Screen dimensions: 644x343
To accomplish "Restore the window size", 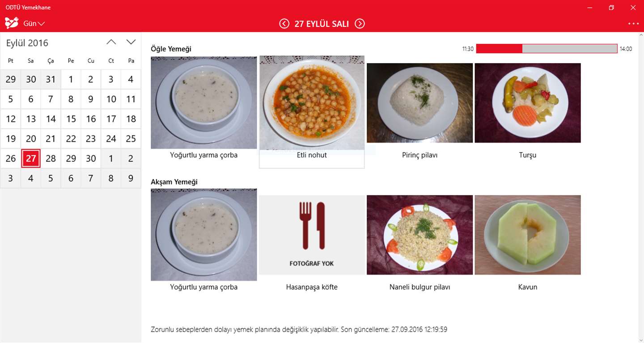I will [x=611, y=8].
